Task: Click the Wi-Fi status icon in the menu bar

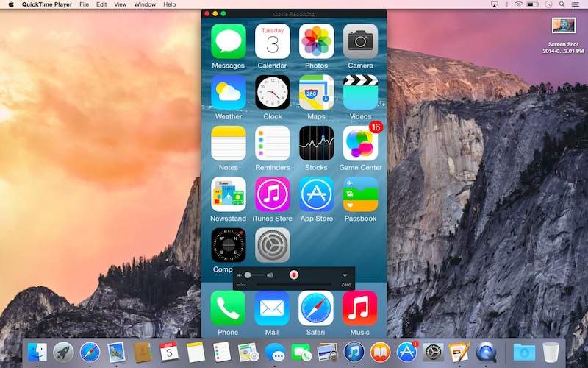Action: (x=518, y=4)
